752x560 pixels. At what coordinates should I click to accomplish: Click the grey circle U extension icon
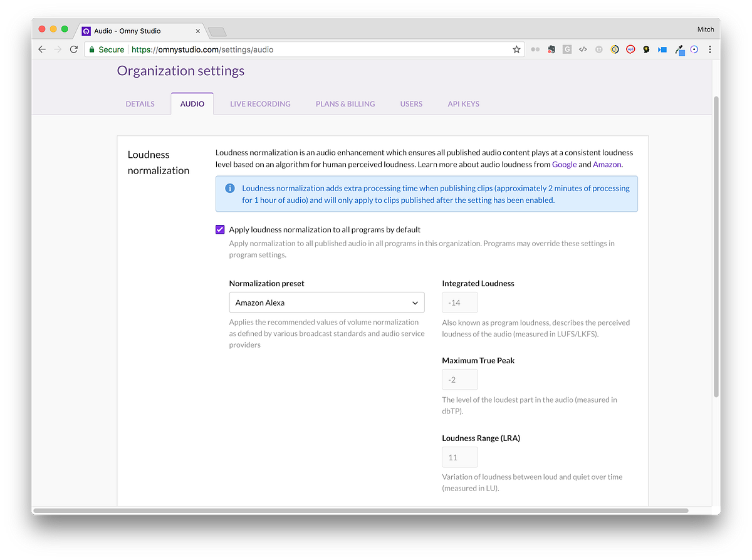pyautogui.click(x=599, y=49)
